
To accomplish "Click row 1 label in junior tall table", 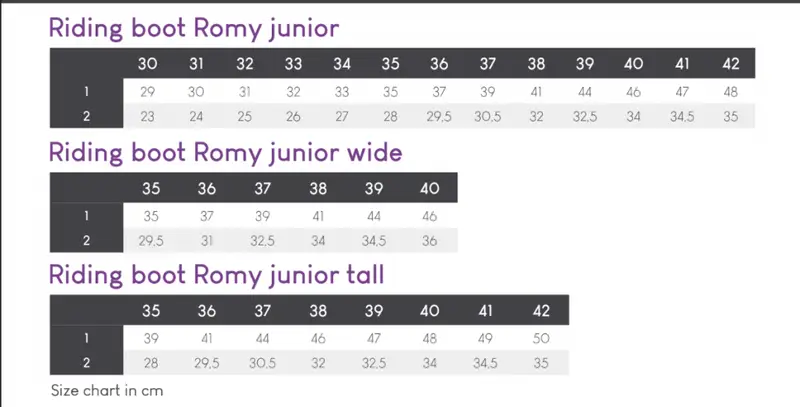I will coord(87,337).
